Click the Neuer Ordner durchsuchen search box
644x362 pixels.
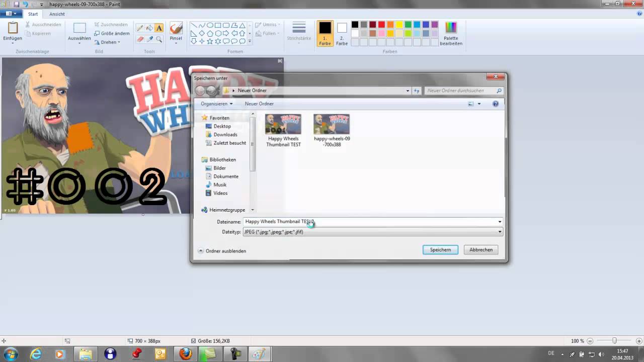tap(463, 90)
